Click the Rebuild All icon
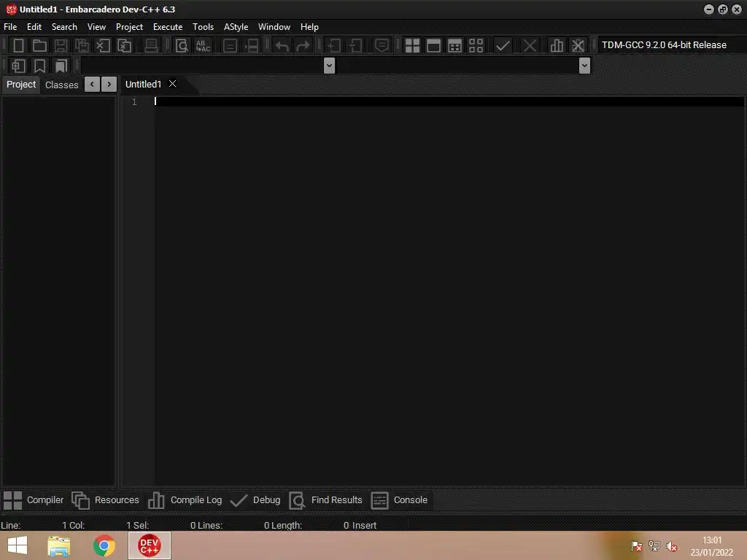Screen dimensions: 747x560 click(x=476, y=46)
